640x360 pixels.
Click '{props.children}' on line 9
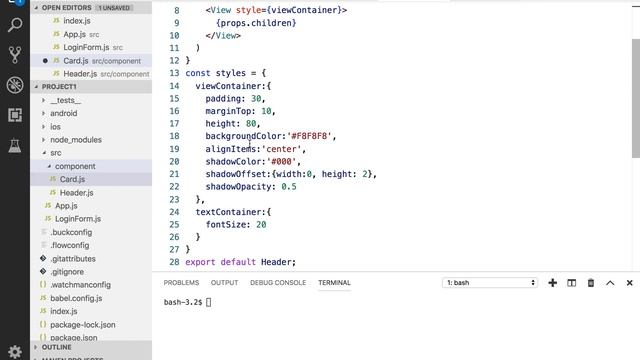coord(256,23)
